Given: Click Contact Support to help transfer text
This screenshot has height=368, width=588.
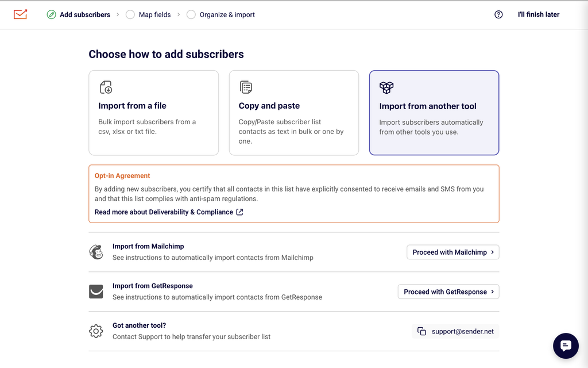Looking at the screenshot, I should tap(191, 337).
